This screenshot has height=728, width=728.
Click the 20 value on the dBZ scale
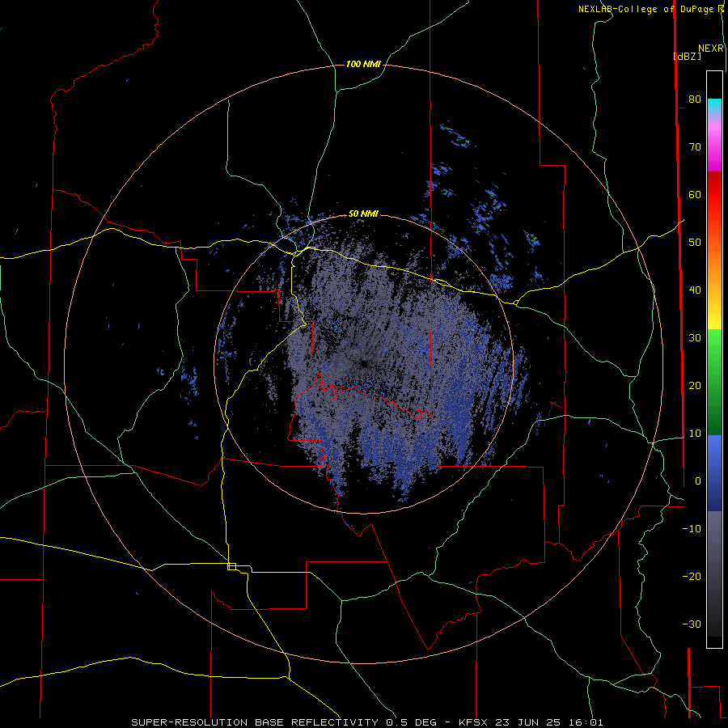695,385
